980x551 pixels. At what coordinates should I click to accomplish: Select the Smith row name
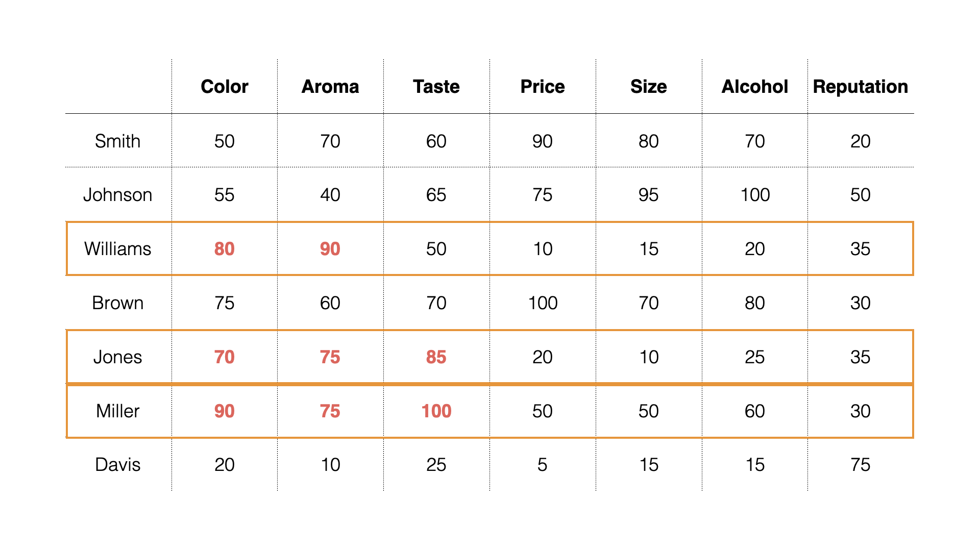tap(117, 141)
